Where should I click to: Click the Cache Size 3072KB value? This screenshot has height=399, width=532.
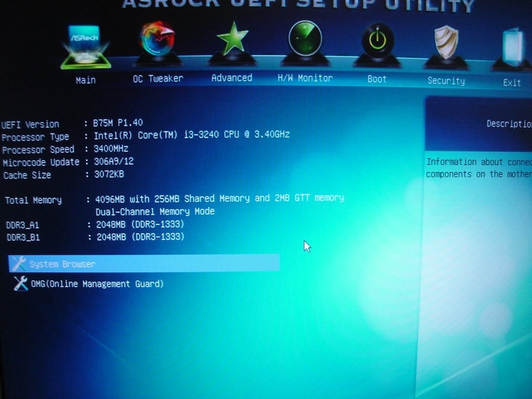(109, 174)
